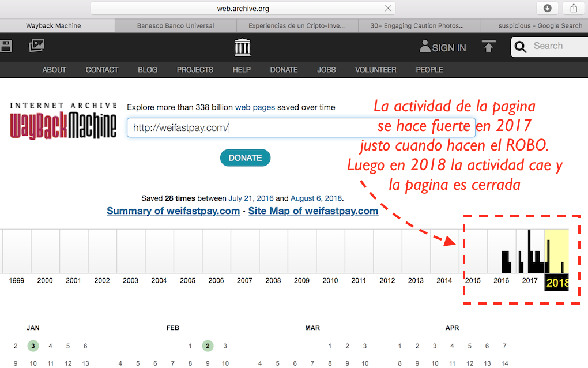588x368 pixels.
Task: Open August 6, 2018 capture link
Action: point(316,198)
